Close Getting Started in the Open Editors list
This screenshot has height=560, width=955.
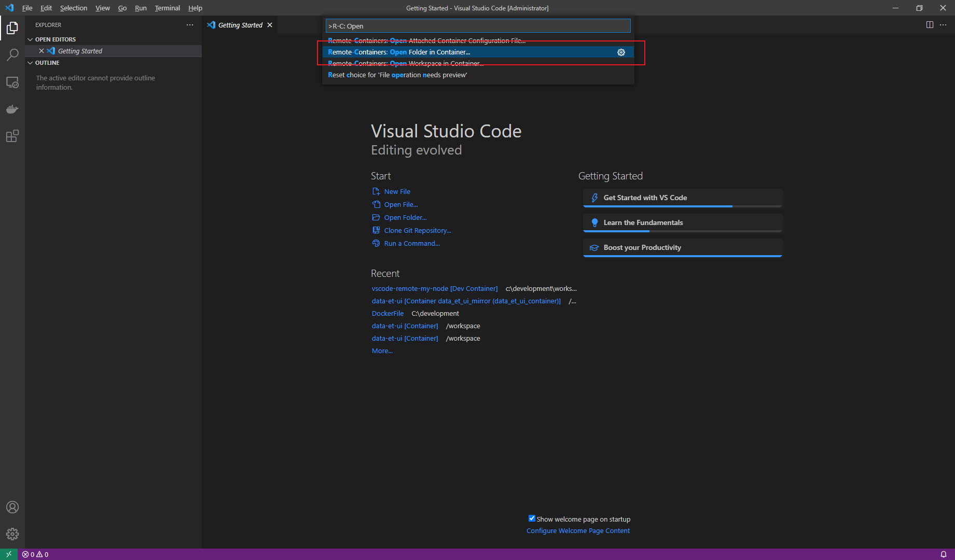pos(41,51)
